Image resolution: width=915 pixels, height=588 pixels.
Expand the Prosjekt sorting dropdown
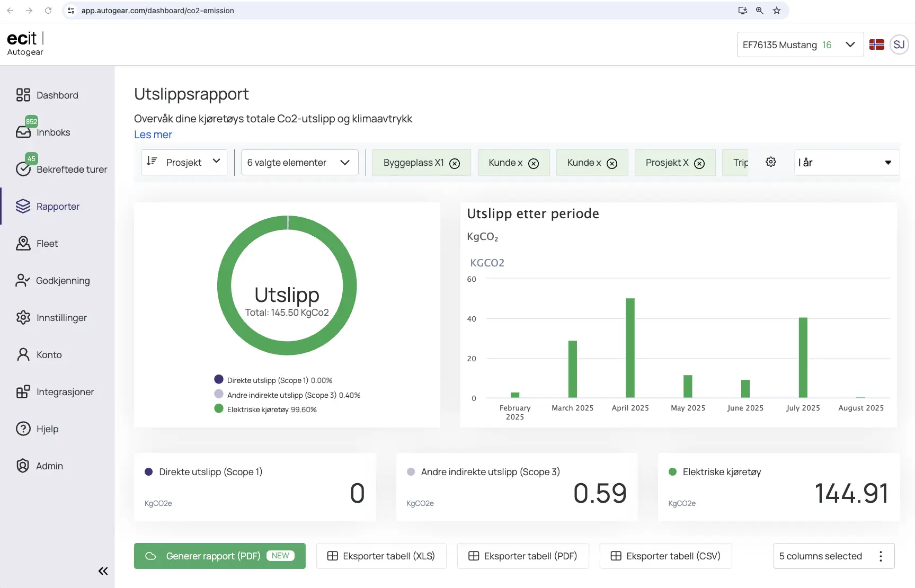183,162
